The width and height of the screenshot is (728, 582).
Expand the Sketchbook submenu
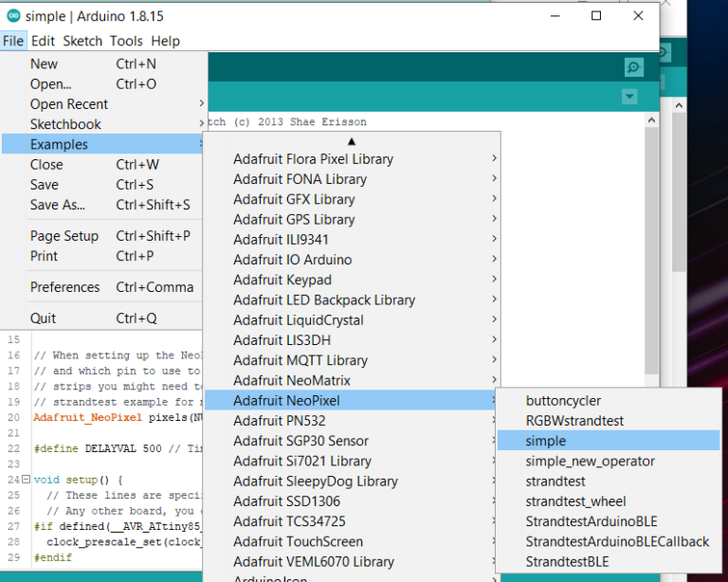coord(102,124)
